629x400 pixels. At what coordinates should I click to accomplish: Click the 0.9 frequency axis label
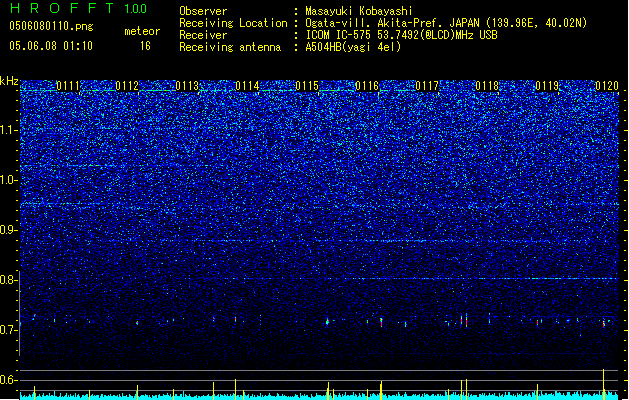coord(8,230)
